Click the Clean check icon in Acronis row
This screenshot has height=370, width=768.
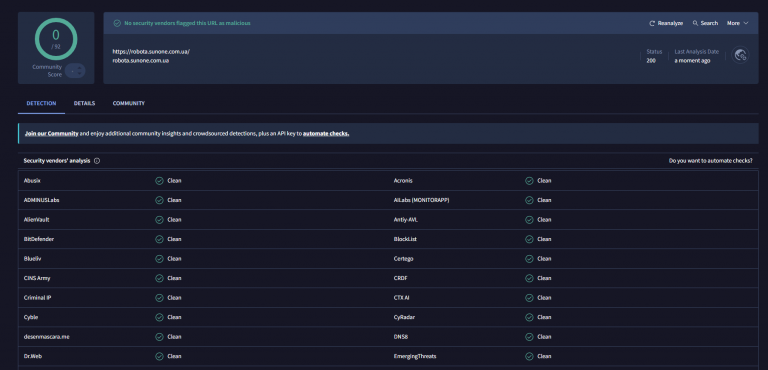(529, 180)
